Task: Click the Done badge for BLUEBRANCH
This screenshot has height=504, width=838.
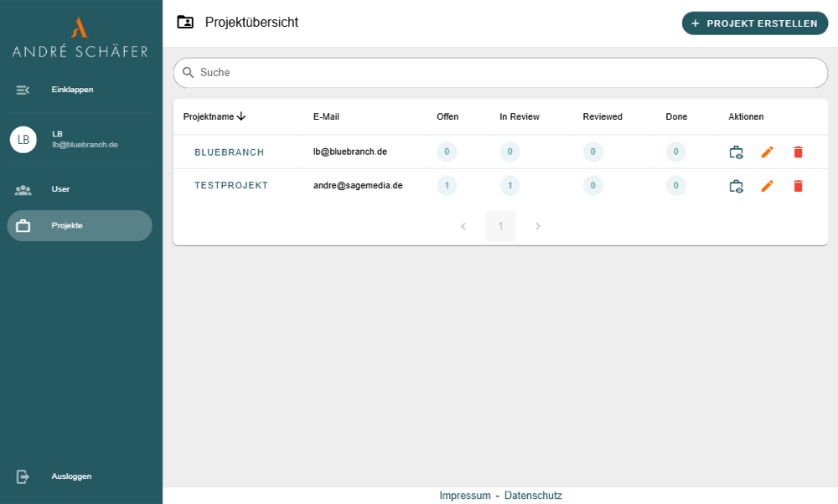Action: pos(675,152)
